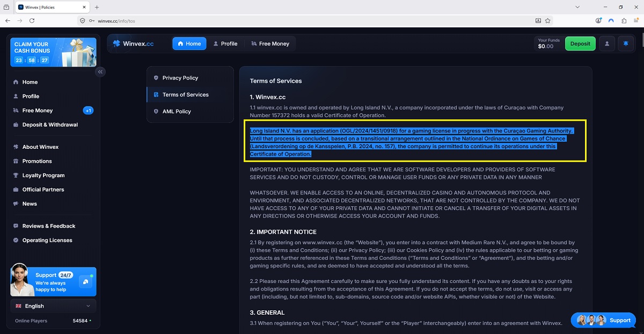Click the Promotions gift icon
Viewport: 644px width, 334px height.
pyautogui.click(x=16, y=161)
